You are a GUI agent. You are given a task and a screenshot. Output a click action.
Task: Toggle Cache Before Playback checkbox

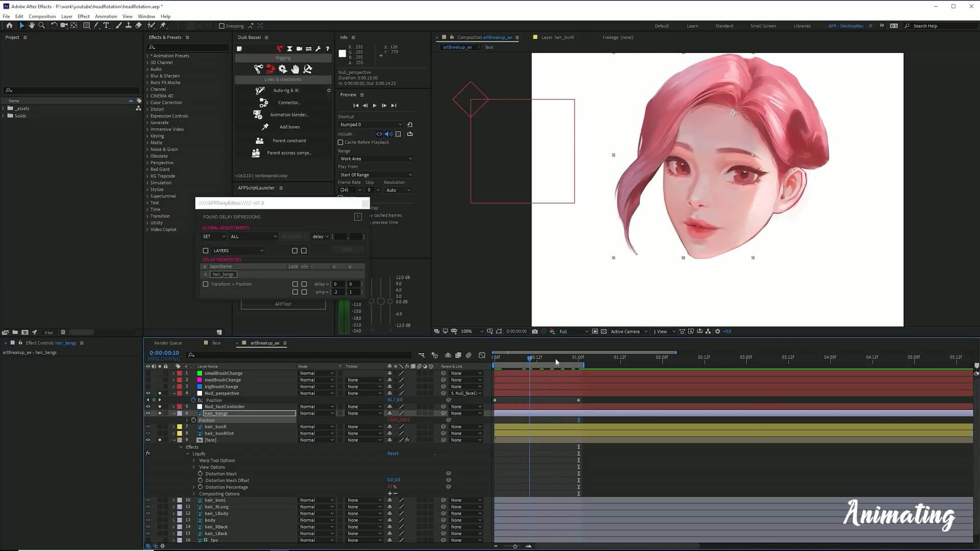click(340, 142)
